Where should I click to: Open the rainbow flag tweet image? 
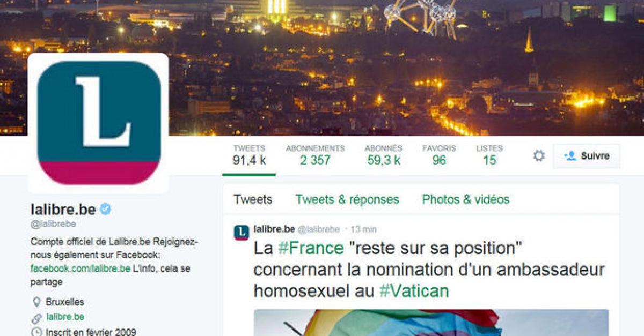click(x=431, y=323)
